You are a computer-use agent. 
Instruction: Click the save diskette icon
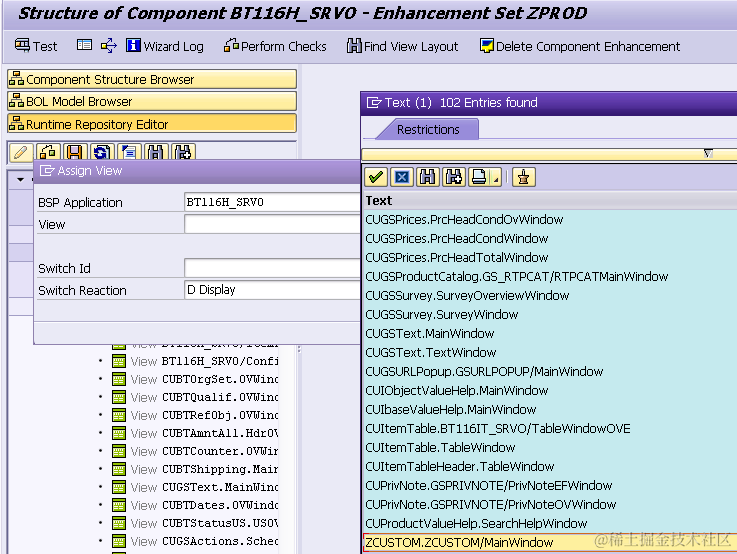click(75, 152)
